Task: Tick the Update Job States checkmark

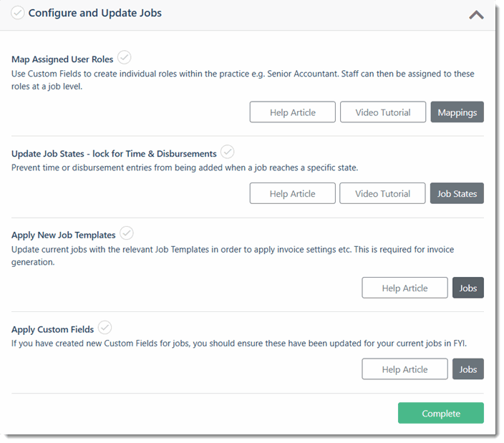Action: 227,152
